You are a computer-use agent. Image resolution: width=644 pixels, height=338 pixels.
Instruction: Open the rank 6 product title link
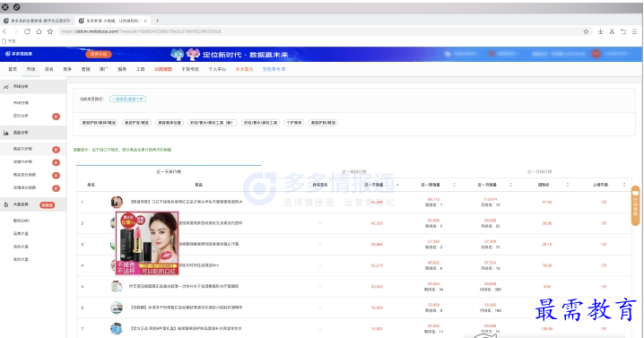pyautogui.click(x=186, y=308)
